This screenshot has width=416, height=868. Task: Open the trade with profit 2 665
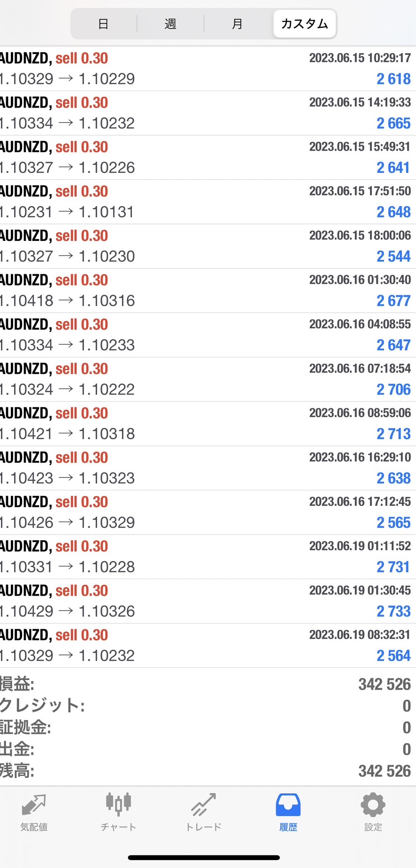point(208,113)
